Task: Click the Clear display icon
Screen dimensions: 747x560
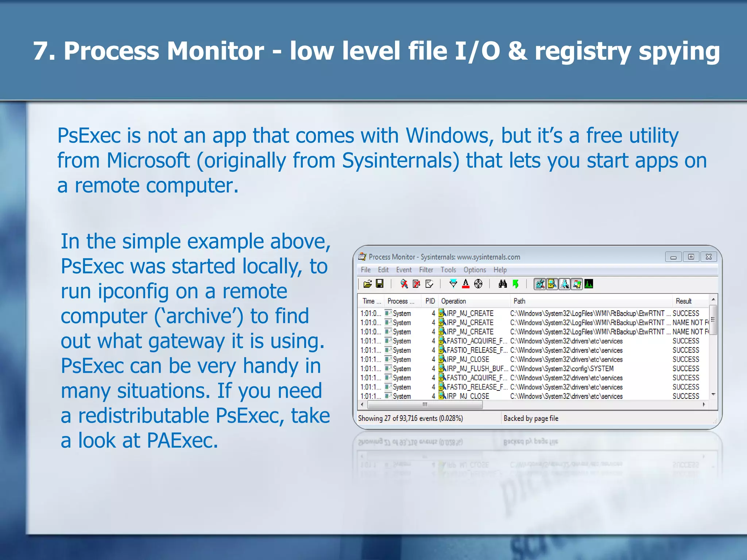Action: [x=429, y=284]
